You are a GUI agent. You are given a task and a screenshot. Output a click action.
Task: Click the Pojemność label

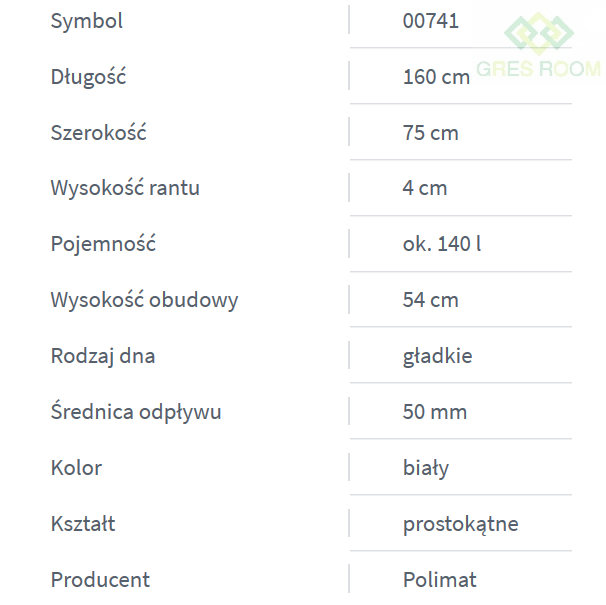103,245
